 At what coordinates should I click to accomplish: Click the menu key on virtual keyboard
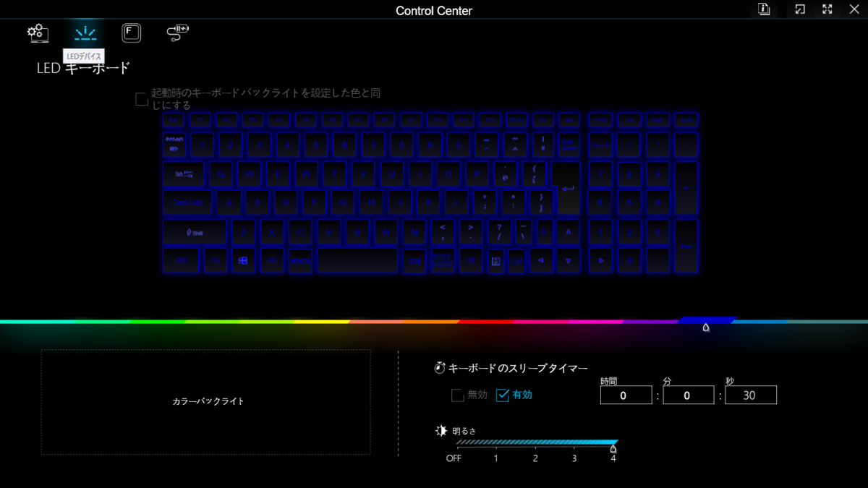(x=495, y=261)
